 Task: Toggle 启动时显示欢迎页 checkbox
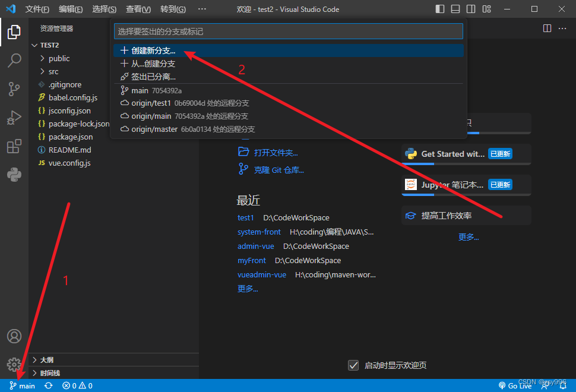coord(353,365)
